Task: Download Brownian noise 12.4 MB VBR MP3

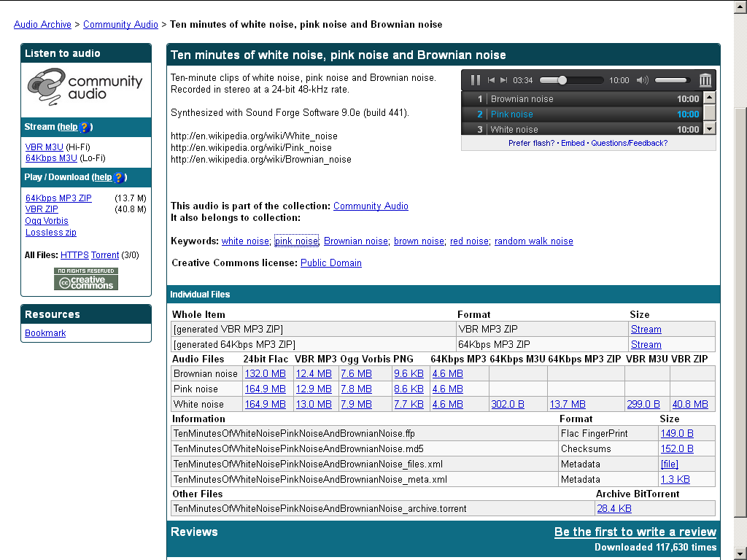Action: [314, 374]
